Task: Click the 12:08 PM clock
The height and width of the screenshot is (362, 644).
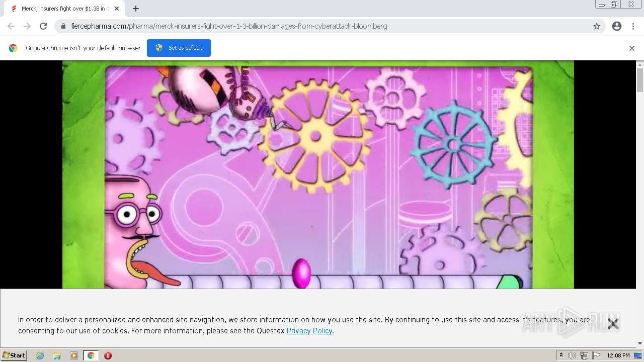Action: (x=618, y=355)
